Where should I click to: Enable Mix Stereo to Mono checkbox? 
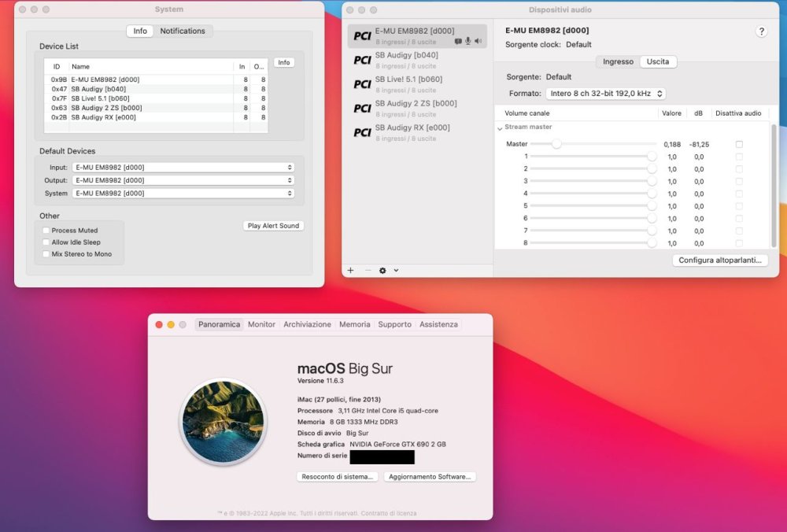pyautogui.click(x=46, y=254)
